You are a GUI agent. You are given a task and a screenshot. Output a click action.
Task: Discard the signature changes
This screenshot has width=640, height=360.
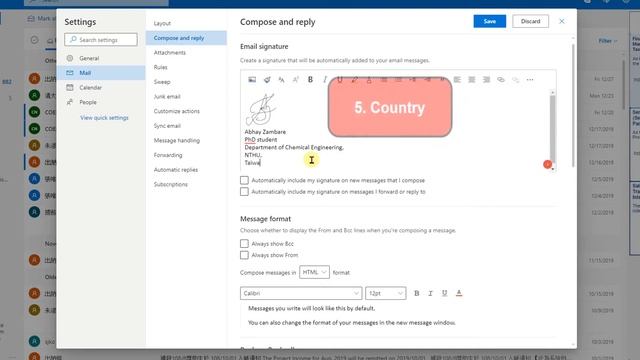pyautogui.click(x=530, y=21)
